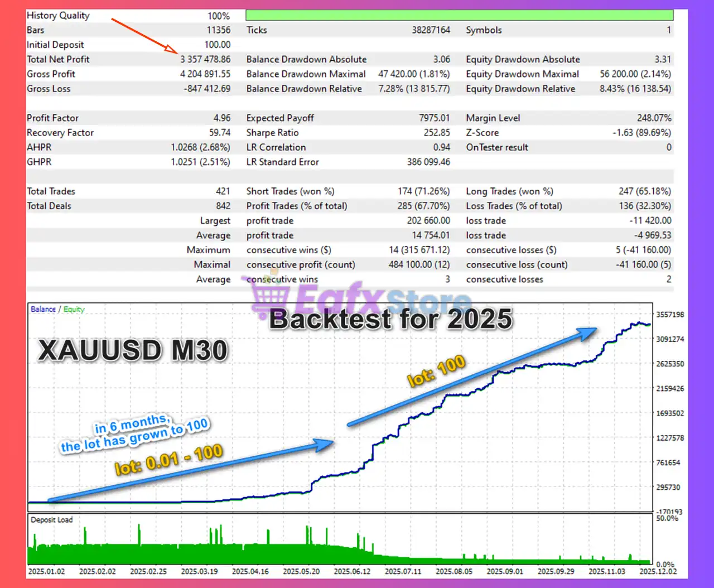
Task: Click the Total Net Profit value 3 357 478.86
Action: point(205,59)
